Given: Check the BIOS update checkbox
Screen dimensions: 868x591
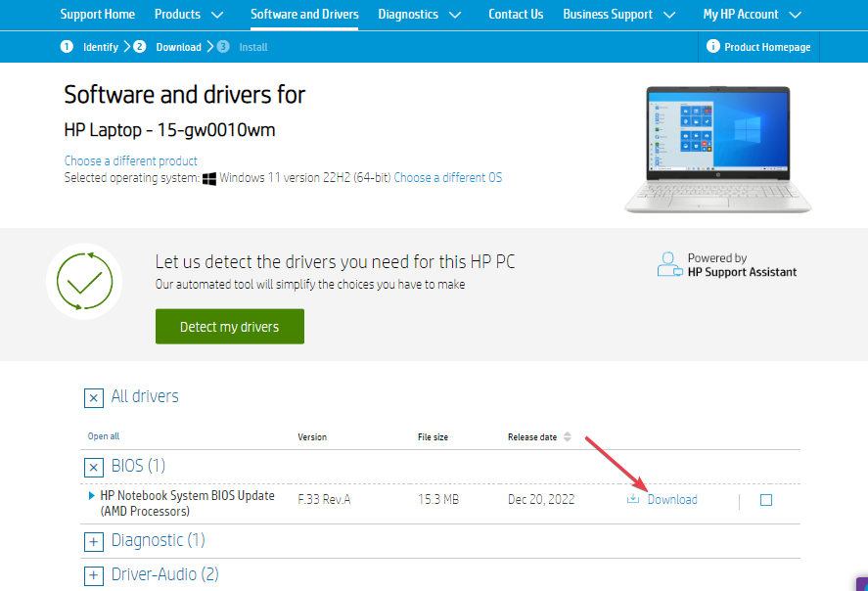Looking at the screenshot, I should 766,500.
